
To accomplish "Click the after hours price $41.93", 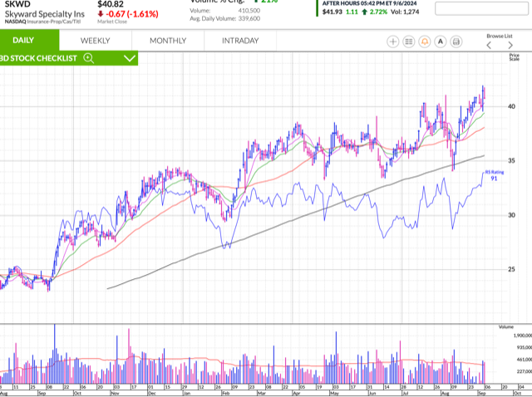I will (332, 12).
